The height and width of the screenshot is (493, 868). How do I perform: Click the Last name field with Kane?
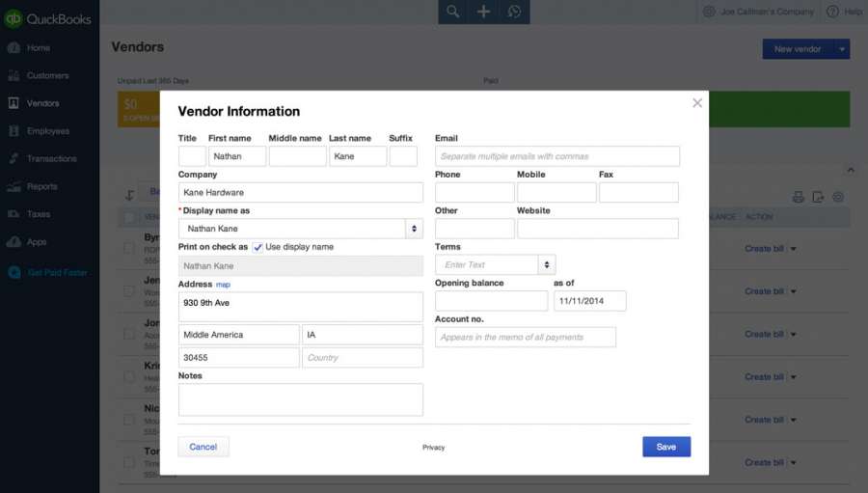tap(358, 156)
